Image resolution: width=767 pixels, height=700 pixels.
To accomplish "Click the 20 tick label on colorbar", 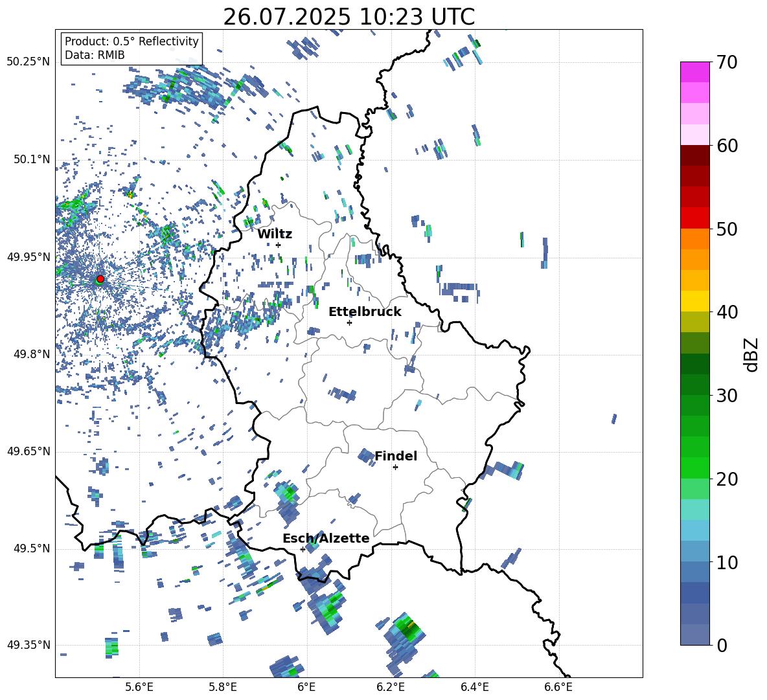I will tap(727, 479).
